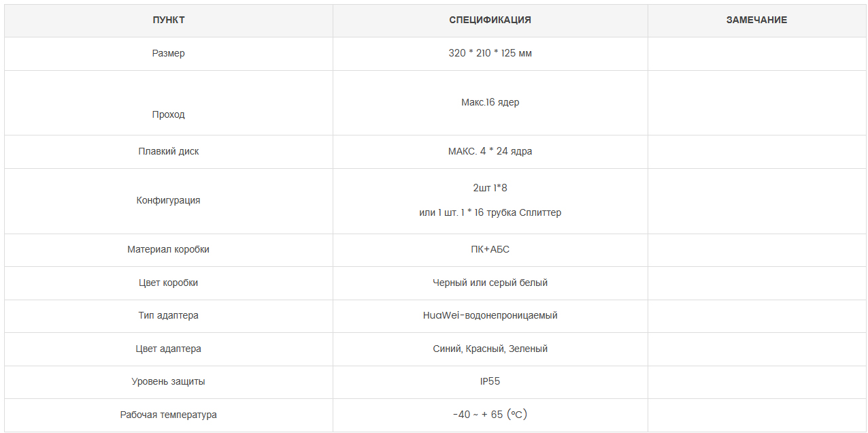Click the Макс.16 ядер cell
868x433 pixels.
click(490, 103)
